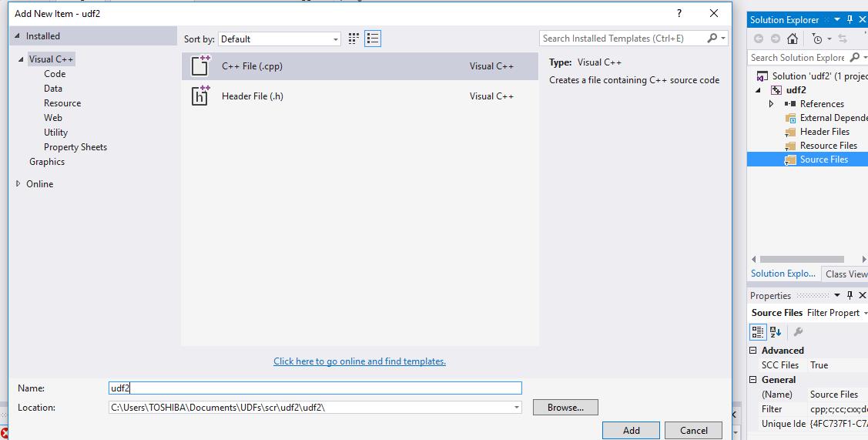Switch templates to small icons list view

point(373,39)
